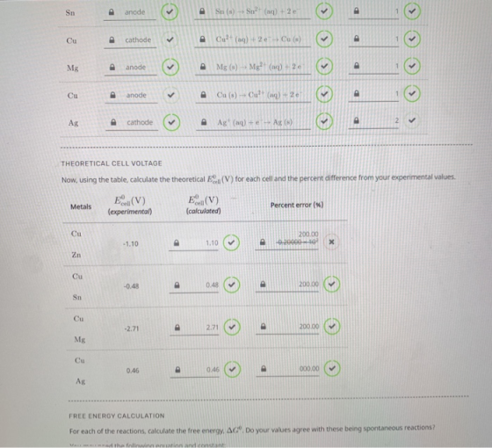Viewport: 492px width, 448px height.
Task: Click the checkmark after Cu anode multiplier 1
Action: click(x=412, y=93)
